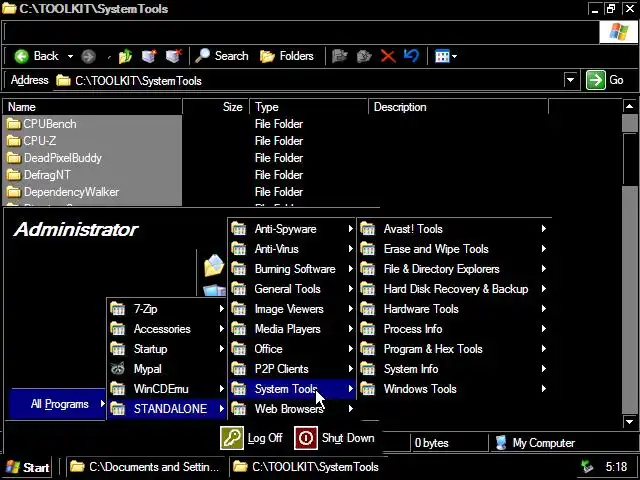Screen dimensions: 640x480
Task: Expand the Anti-Virus submenu
Action: coord(292,249)
